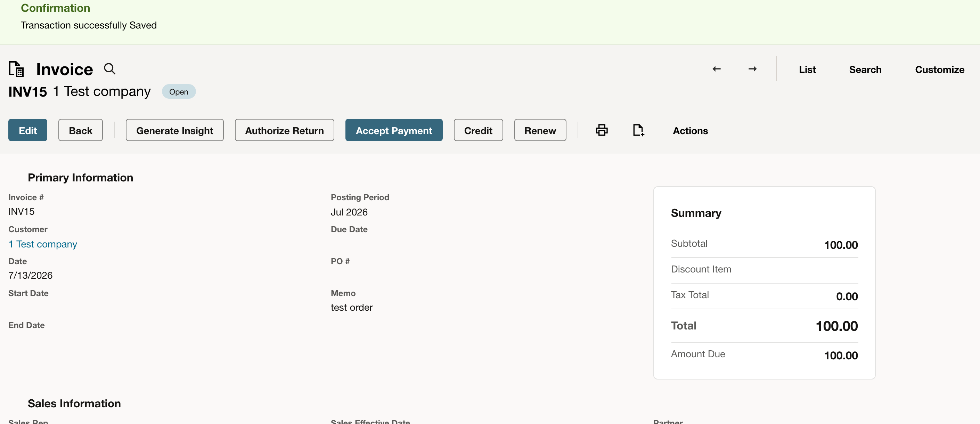Click the print icon
Screen dimensions: 980x424
click(x=602, y=130)
